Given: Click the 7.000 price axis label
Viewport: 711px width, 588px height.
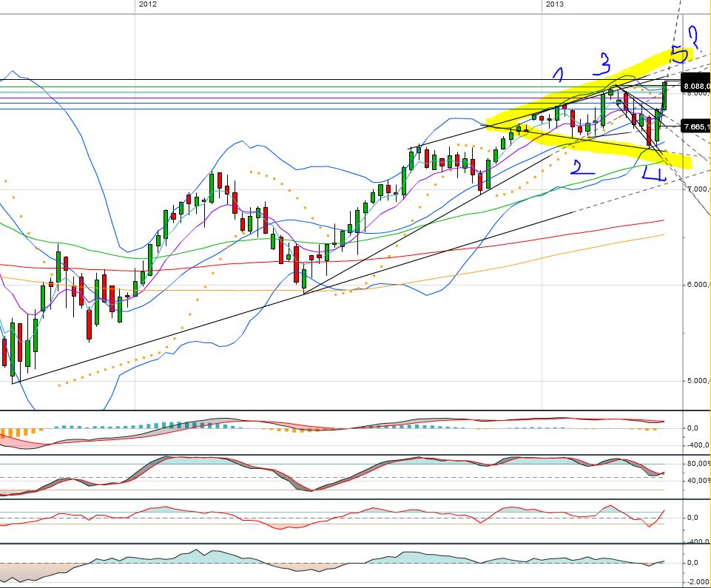Looking at the screenshot, I should [698, 189].
